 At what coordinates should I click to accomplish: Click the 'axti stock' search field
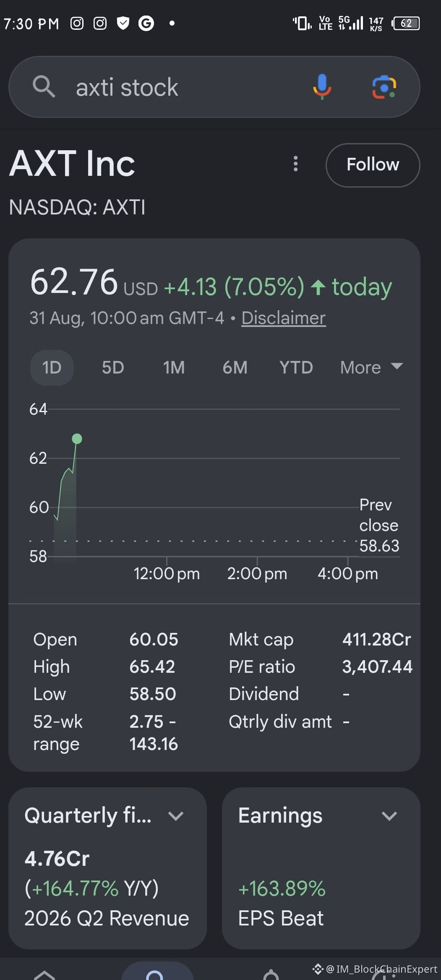coord(214,87)
